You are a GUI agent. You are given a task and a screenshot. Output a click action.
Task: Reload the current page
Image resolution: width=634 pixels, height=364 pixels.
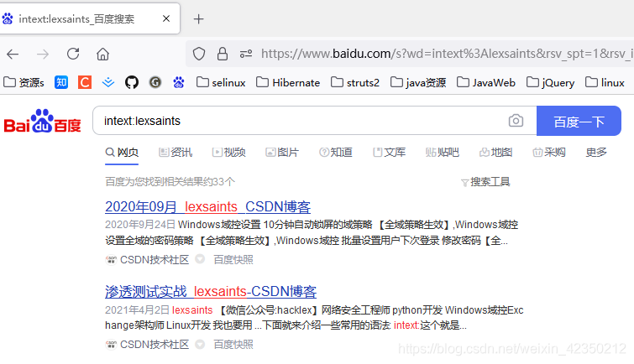tap(73, 54)
